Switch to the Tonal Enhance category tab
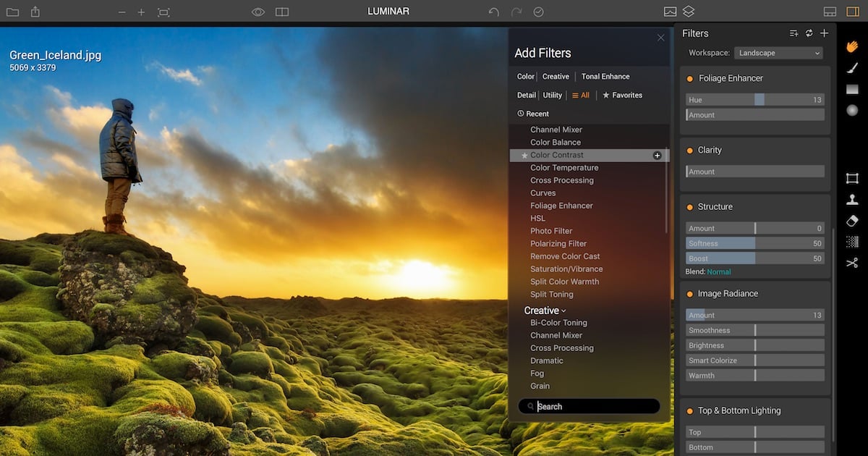 (605, 77)
